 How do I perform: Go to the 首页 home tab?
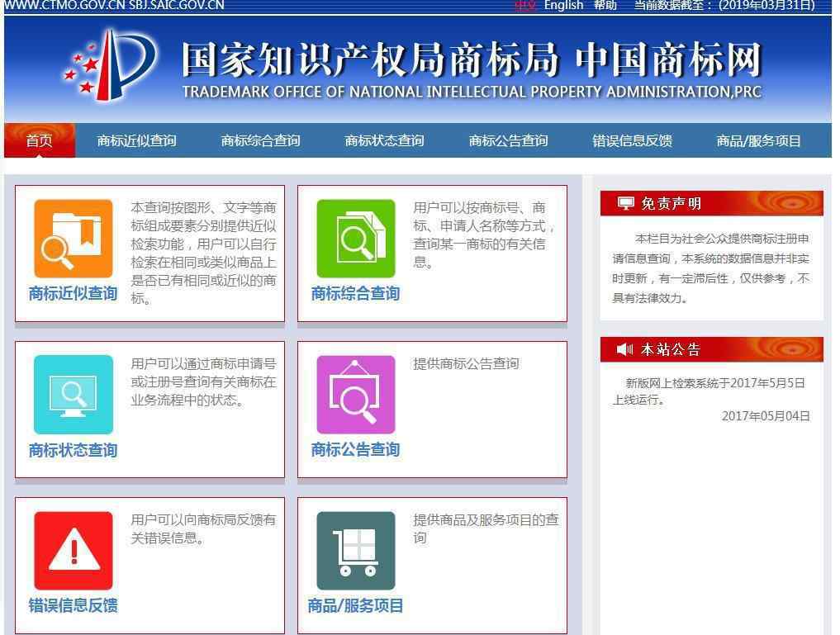pyautogui.click(x=40, y=140)
